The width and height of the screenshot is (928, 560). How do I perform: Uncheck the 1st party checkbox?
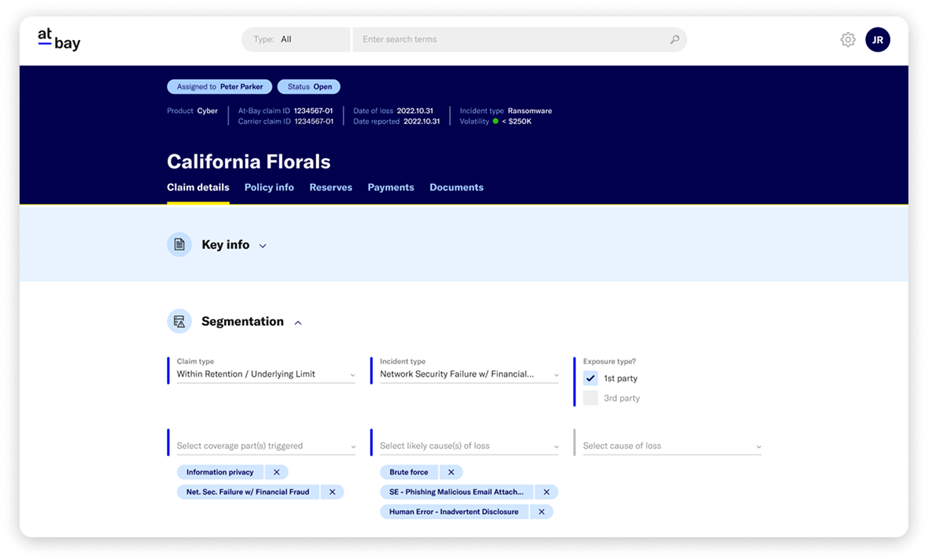pyautogui.click(x=590, y=378)
